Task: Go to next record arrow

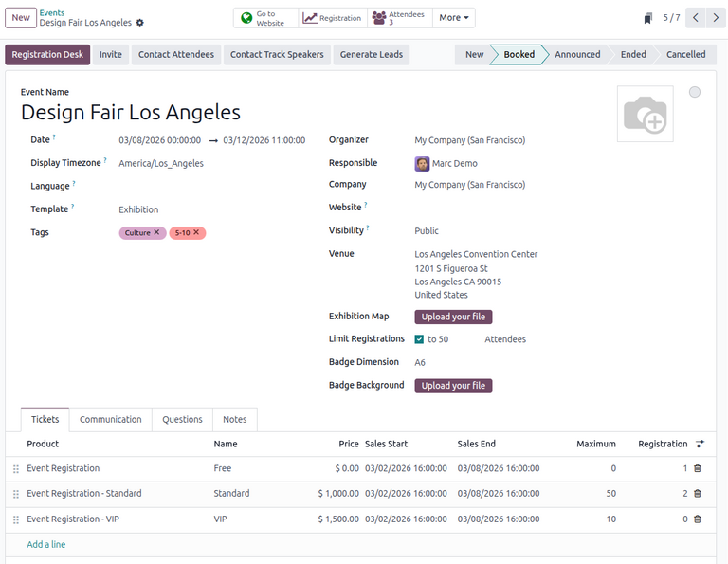Action: 718,18
